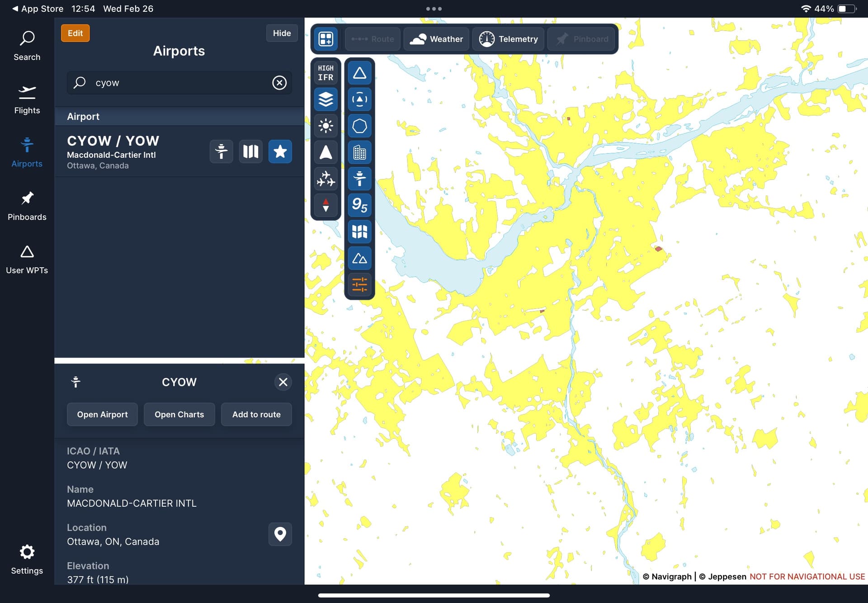Open the Telemetry panel
This screenshot has width=868, height=603.
pos(508,39)
